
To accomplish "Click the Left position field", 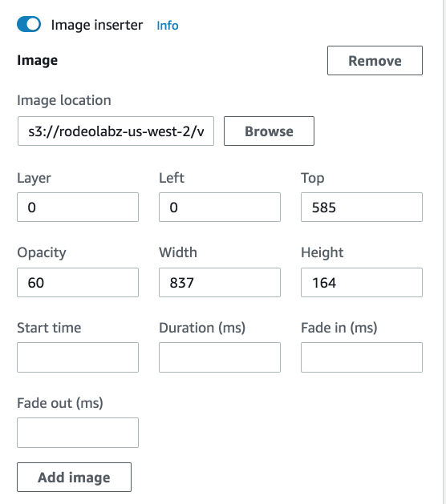I will [220, 207].
